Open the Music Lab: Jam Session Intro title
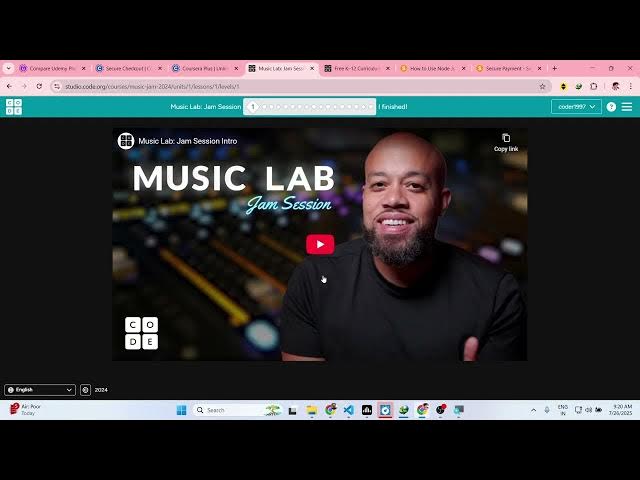640x480 pixels. tap(188, 141)
